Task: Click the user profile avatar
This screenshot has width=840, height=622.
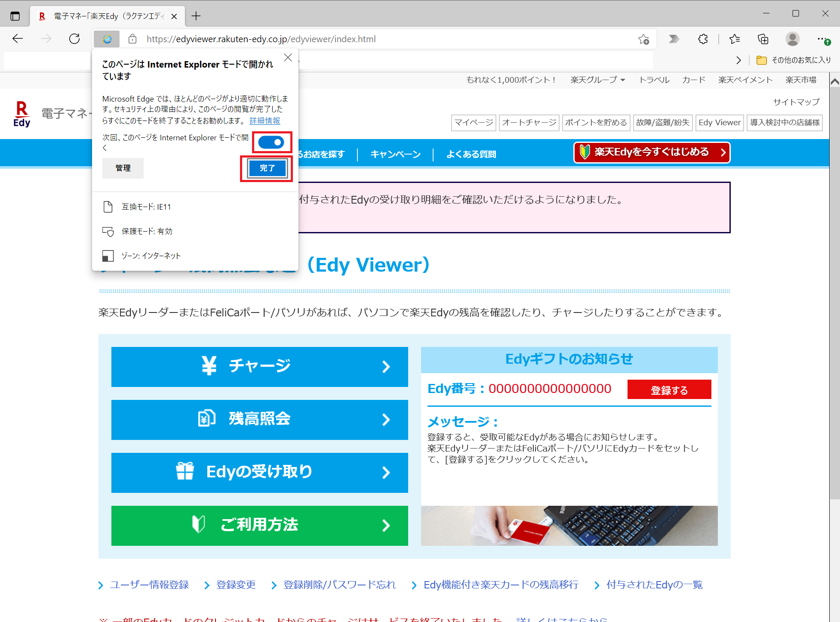Action: click(x=792, y=39)
